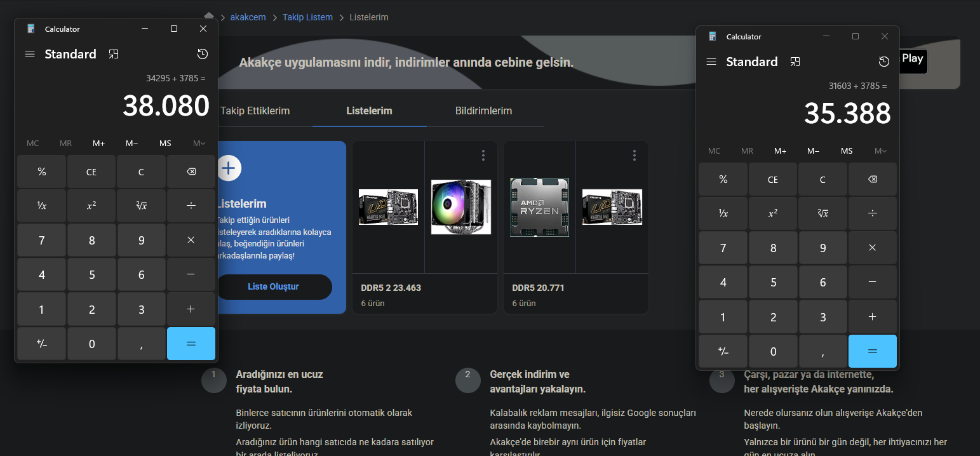Click square root key in right Calculator
Screen dimensions: 980x456
click(822, 213)
